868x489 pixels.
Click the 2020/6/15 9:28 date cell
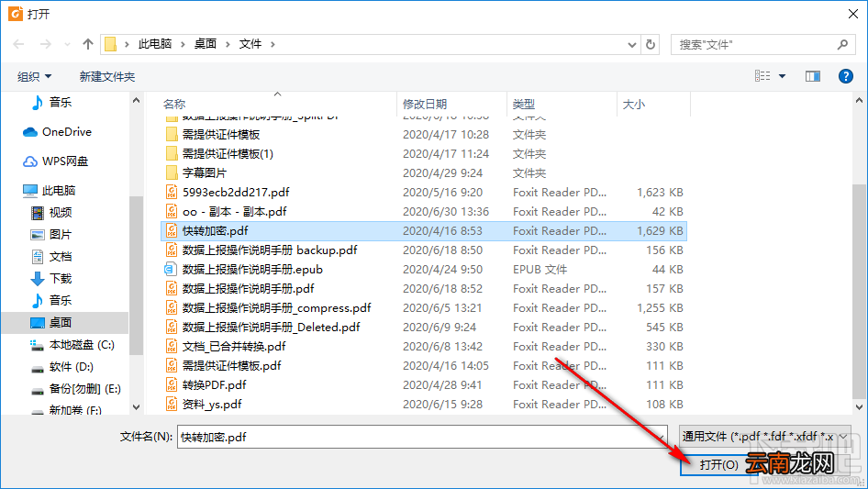[442, 405]
